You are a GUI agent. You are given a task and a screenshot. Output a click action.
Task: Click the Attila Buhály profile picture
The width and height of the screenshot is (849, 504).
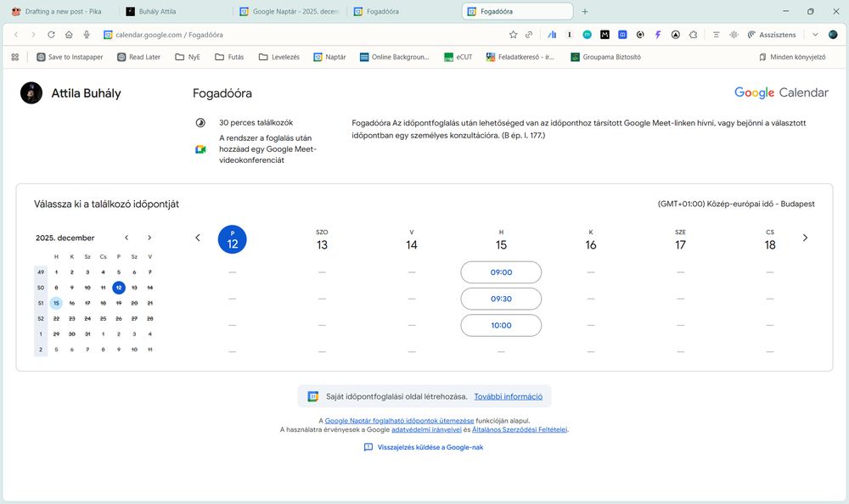[31, 93]
